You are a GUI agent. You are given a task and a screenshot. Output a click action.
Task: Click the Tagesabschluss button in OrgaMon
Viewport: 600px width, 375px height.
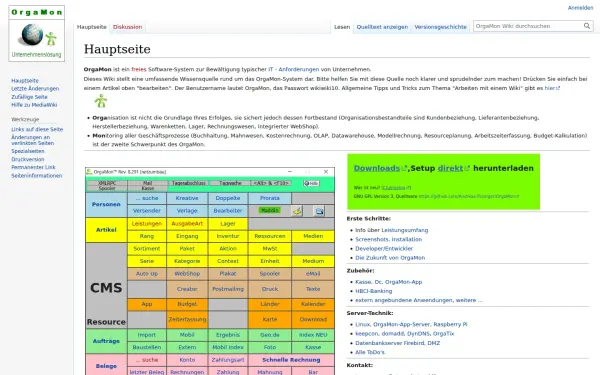pyautogui.click(x=188, y=183)
